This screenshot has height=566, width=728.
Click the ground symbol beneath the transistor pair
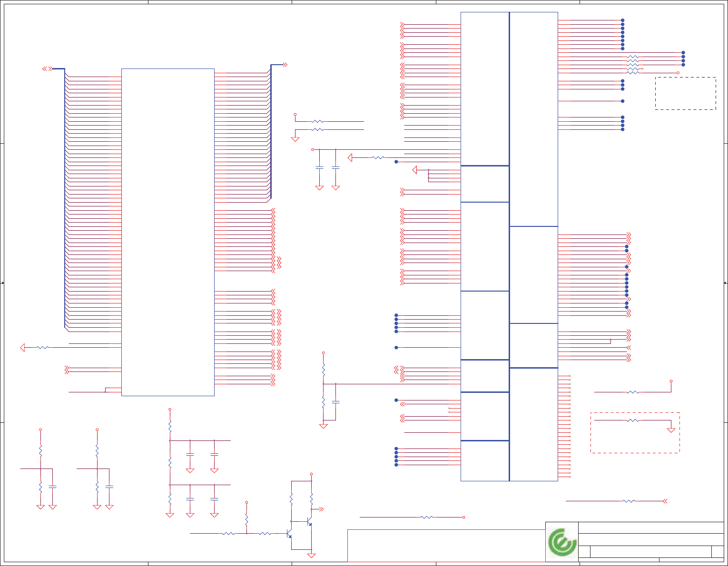tap(311, 555)
